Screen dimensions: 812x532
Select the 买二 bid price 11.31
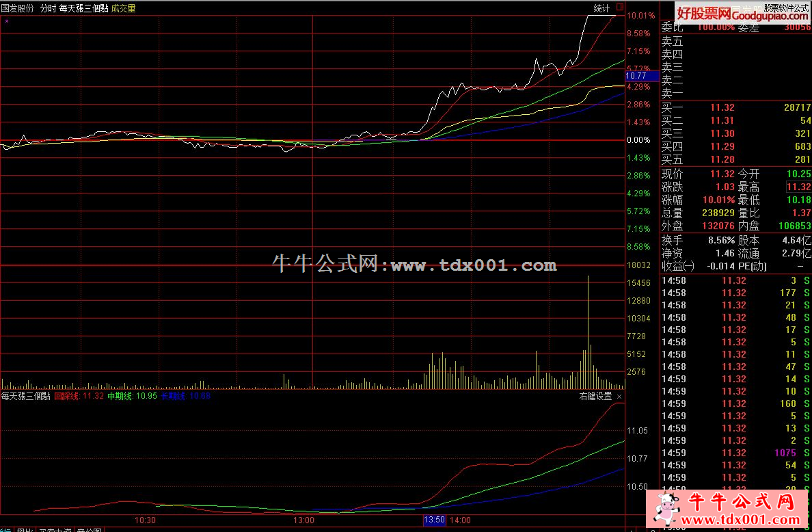point(722,121)
